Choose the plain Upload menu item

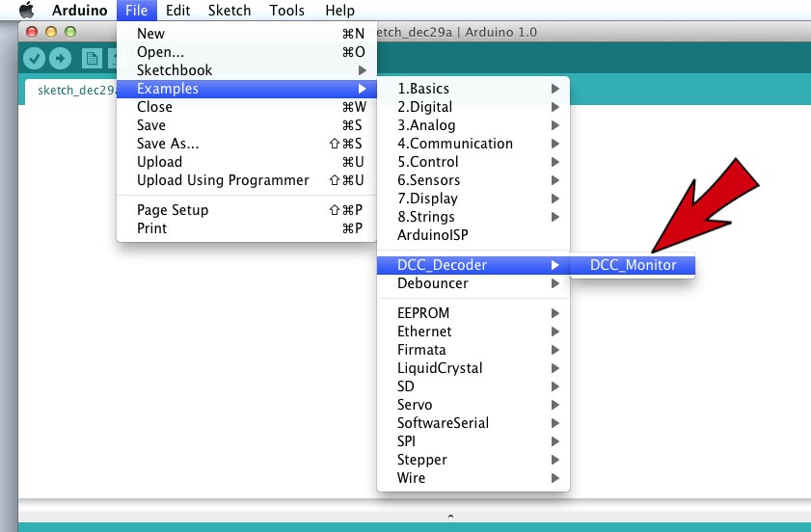pyautogui.click(x=247, y=162)
